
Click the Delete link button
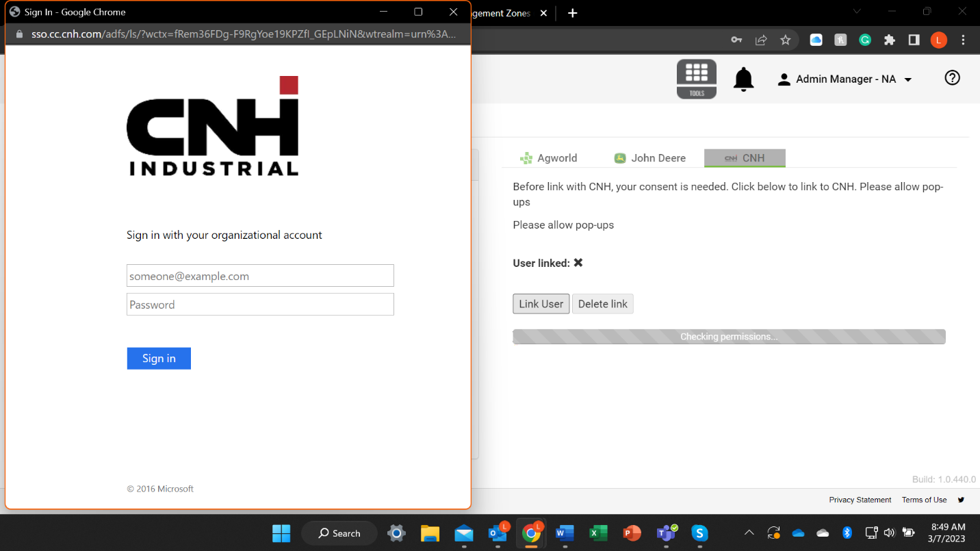tap(603, 304)
